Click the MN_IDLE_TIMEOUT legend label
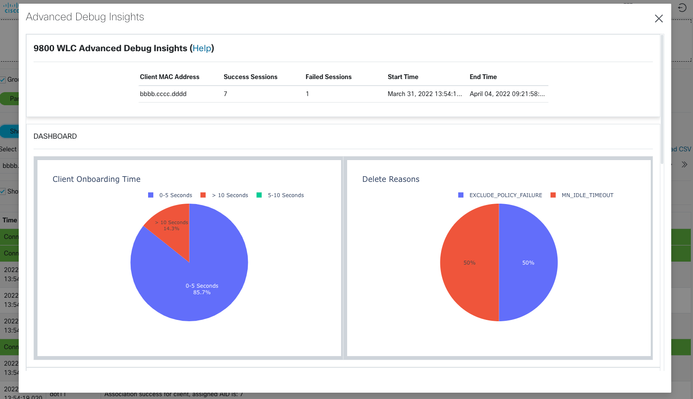Screen dimensions: 693x399 point(587,195)
